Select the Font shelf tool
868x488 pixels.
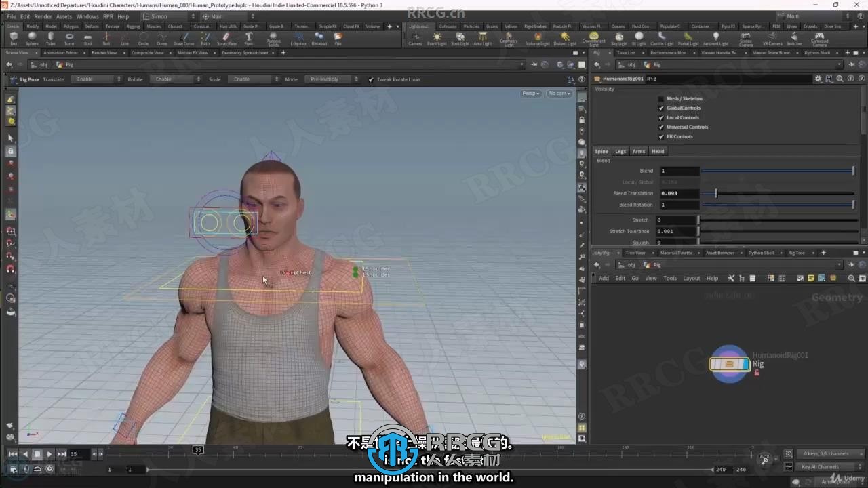(249, 39)
